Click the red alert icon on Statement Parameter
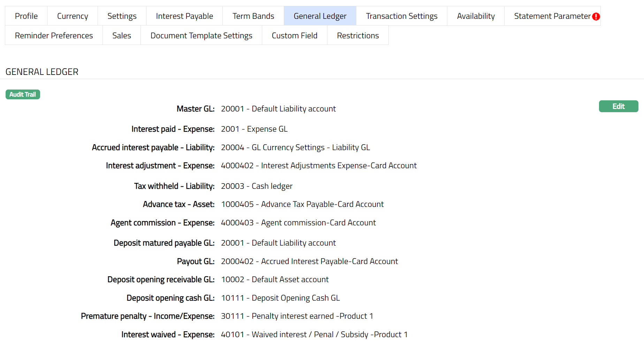 pyautogui.click(x=596, y=16)
